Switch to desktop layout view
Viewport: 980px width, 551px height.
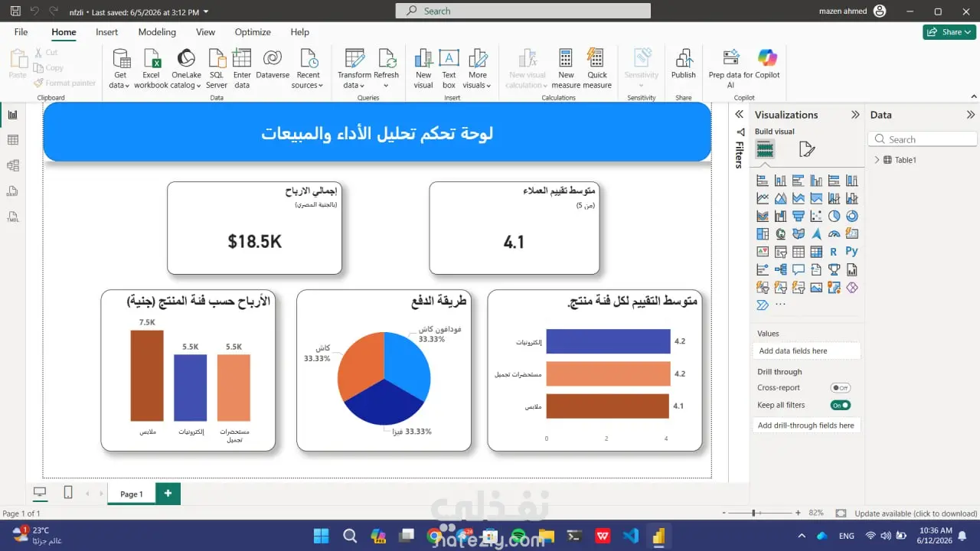pos(40,493)
